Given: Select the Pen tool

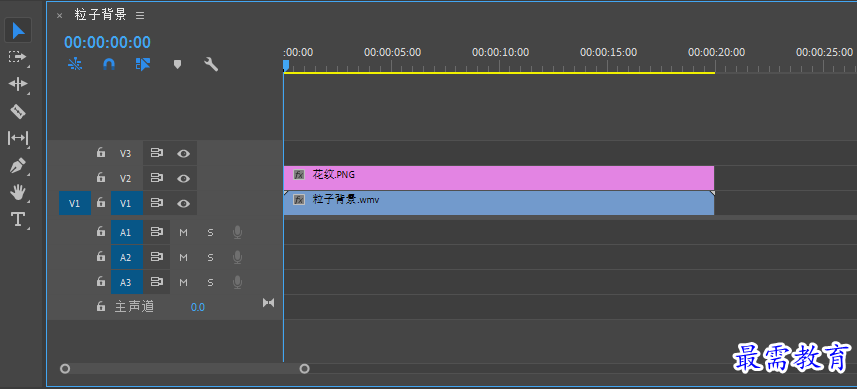Looking at the screenshot, I should [x=17, y=165].
